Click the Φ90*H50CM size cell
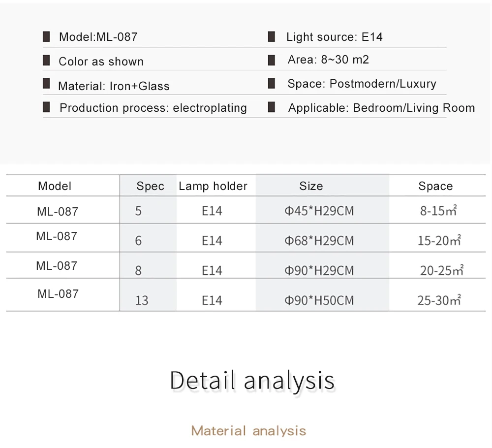This screenshot has width=492, height=448. 319,300
